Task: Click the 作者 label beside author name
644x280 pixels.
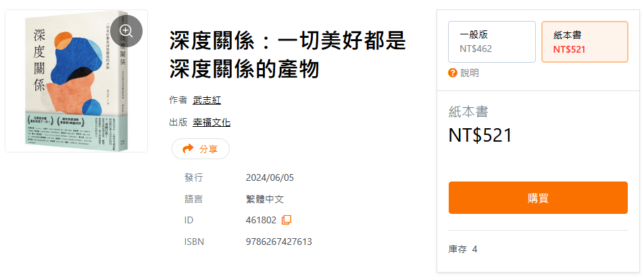Action: click(x=178, y=100)
